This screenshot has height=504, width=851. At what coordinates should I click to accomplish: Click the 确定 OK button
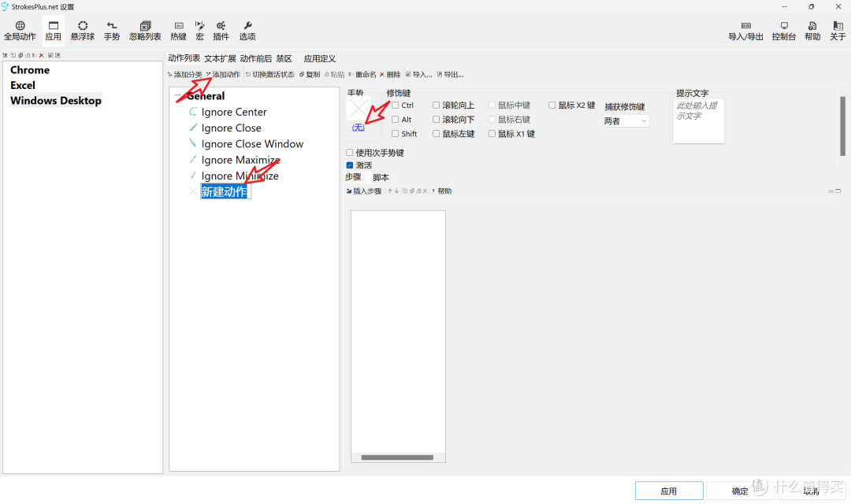(x=740, y=491)
